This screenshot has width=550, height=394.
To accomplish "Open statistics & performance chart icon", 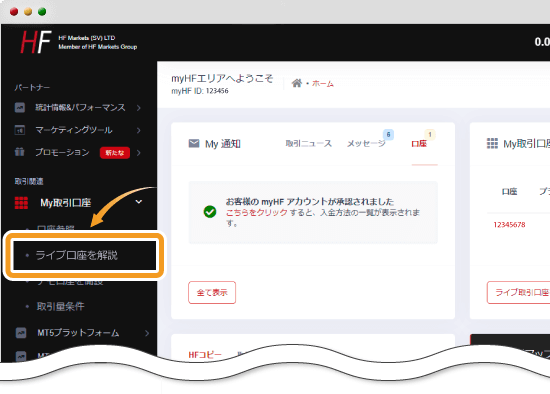I will 20,107.
